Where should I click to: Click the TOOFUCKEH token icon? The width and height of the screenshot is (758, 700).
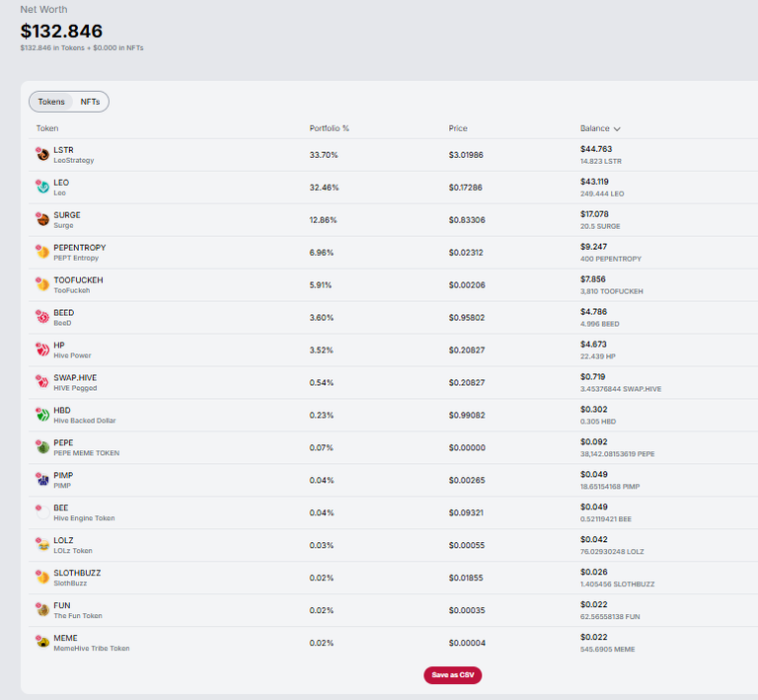pyautogui.click(x=42, y=284)
